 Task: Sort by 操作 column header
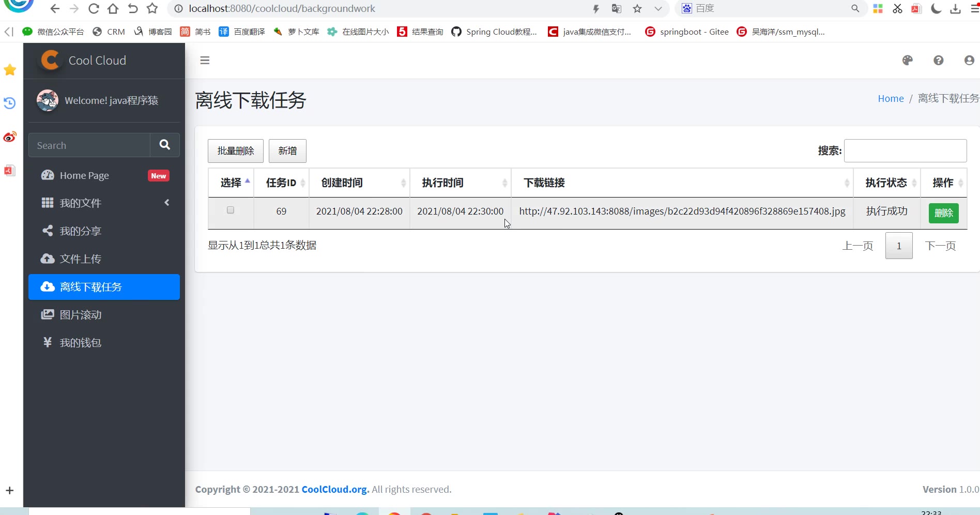[x=943, y=183]
